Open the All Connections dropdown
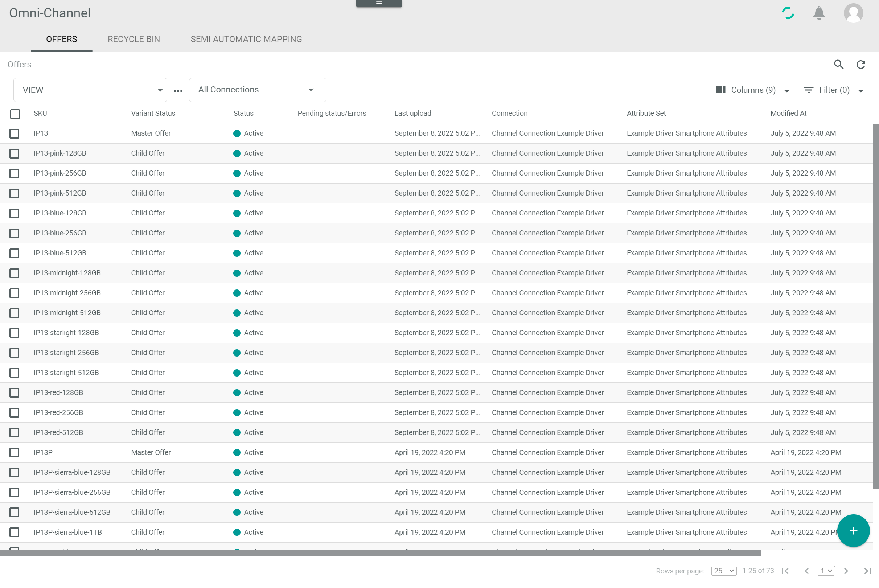 point(257,90)
